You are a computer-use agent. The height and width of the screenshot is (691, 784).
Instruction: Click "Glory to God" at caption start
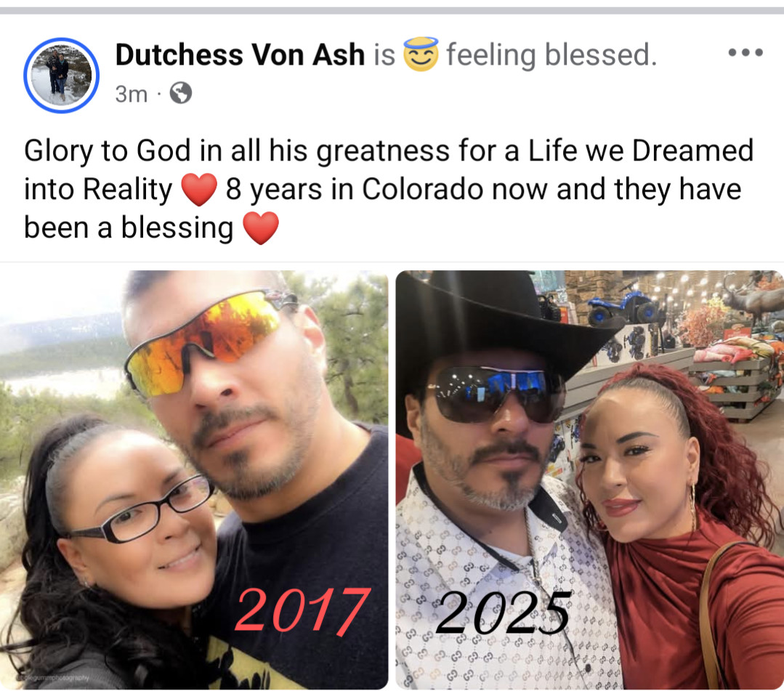point(108,151)
